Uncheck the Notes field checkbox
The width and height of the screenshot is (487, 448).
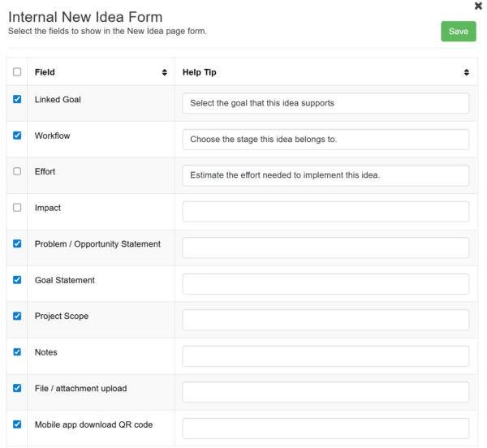point(17,352)
